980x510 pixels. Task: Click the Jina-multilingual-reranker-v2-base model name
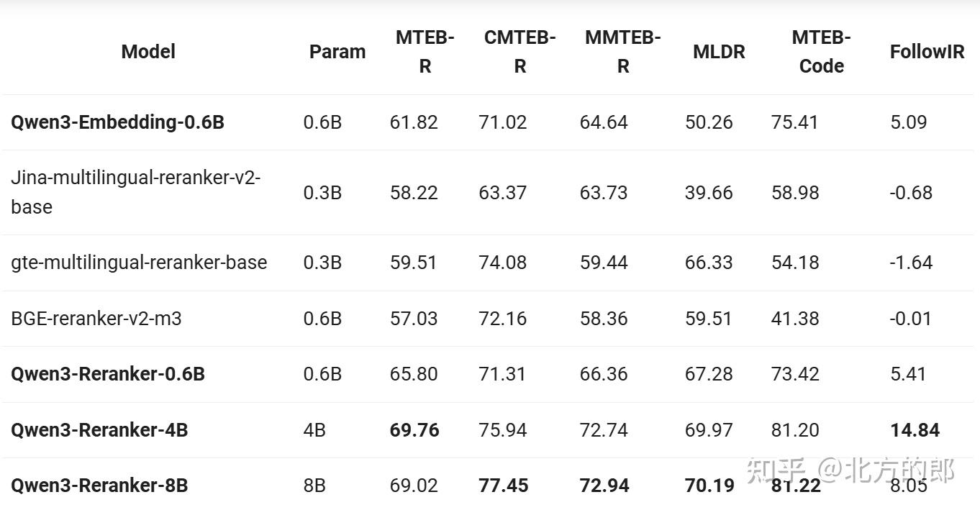pos(135,192)
